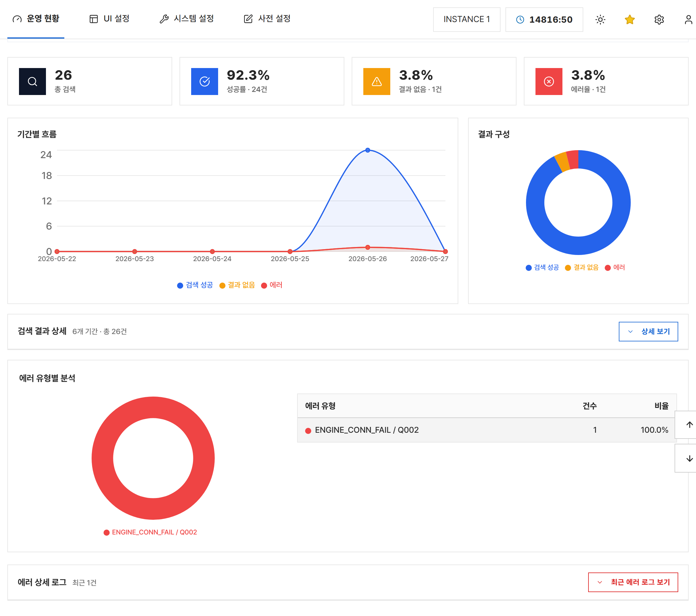The width and height of the screenshot is (696, 616).
Task: Toggle 검색 성공 series in line chart legend
Action: coord(195,285)
